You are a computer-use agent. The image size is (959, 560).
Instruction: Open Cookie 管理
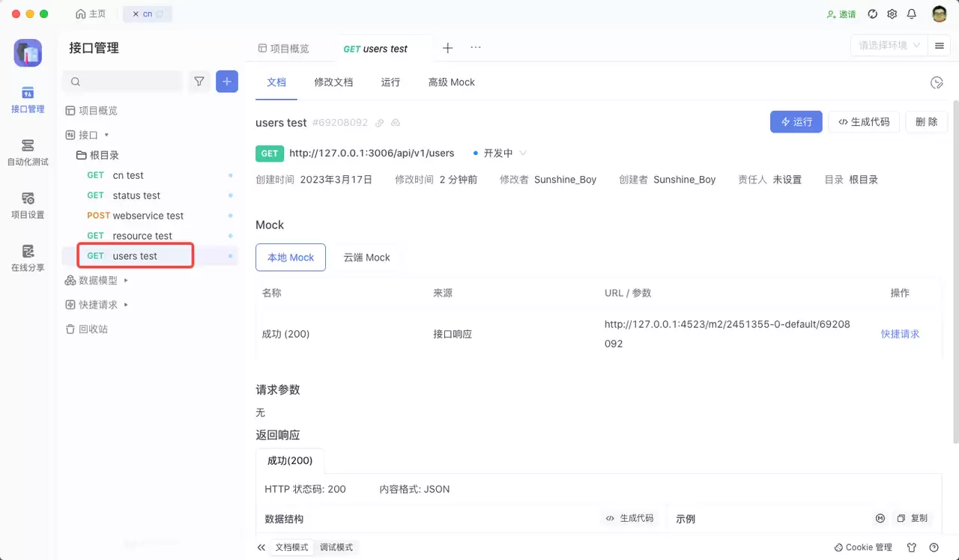(x=863, y=547)
